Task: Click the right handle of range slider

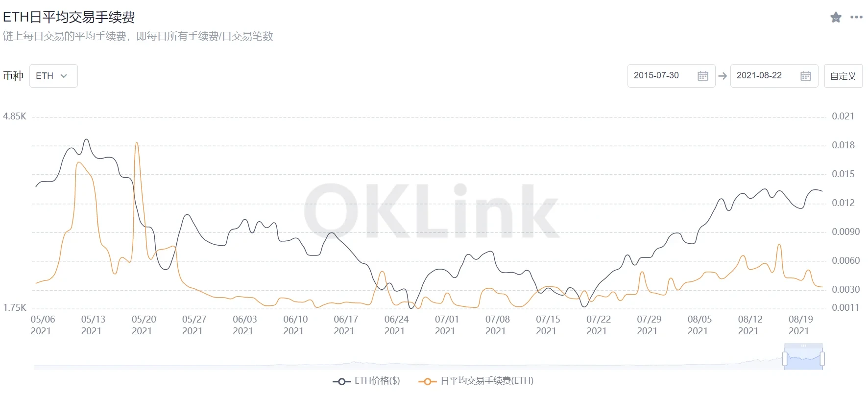Action: pyautogui.click(x=822, y=359)
